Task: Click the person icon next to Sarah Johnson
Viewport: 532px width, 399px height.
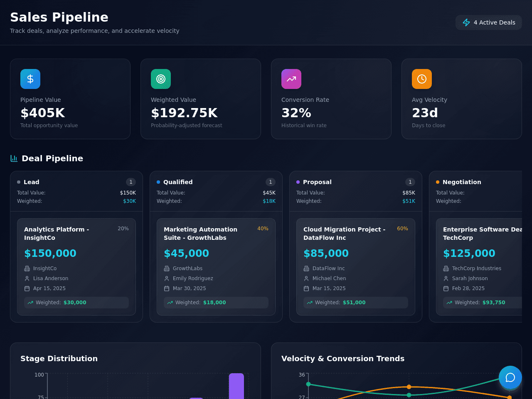Action: 446,278
